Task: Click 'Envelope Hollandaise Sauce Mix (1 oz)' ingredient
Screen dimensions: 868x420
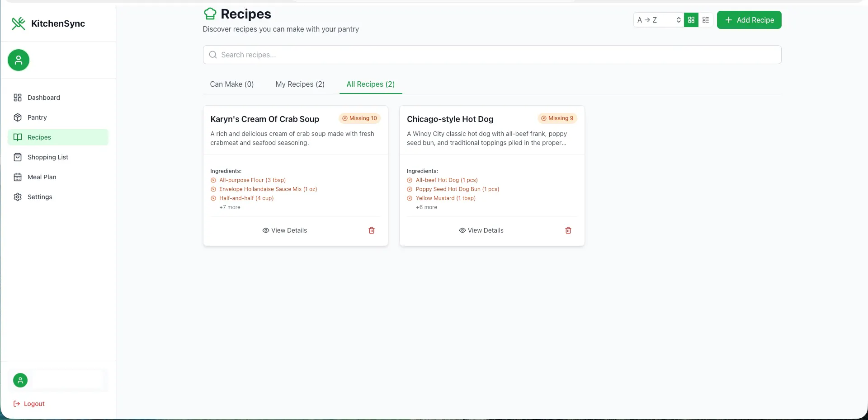Action: (268, 189)
